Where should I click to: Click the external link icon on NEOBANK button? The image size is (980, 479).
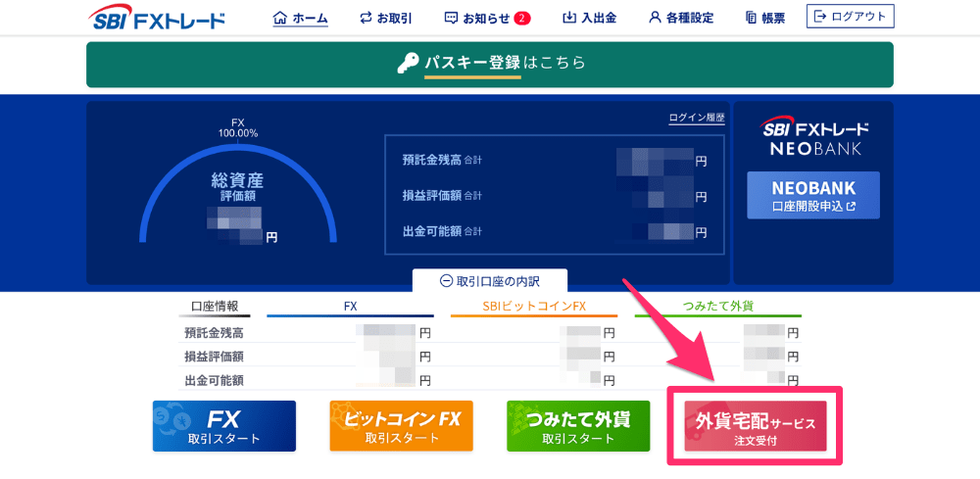[851, 207]
